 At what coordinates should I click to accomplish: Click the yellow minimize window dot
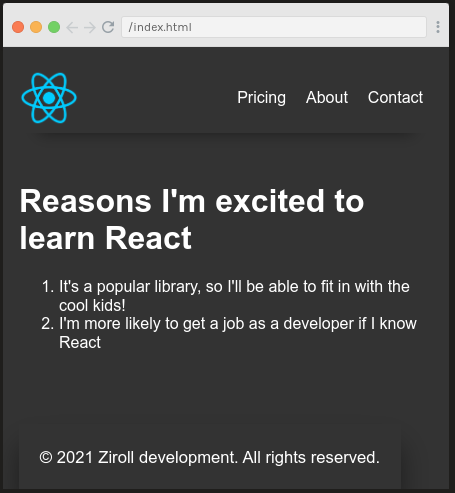(36, 27)
